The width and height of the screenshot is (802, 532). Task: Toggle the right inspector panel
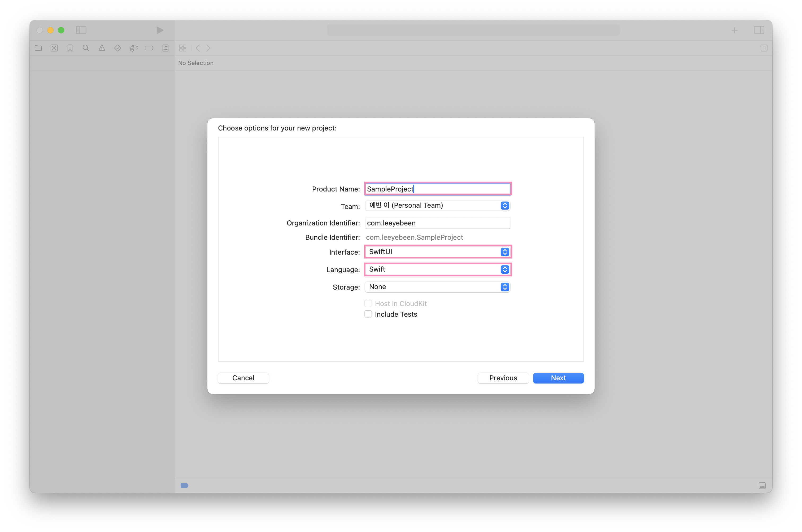pyautogui.click(x=759, y=30)
